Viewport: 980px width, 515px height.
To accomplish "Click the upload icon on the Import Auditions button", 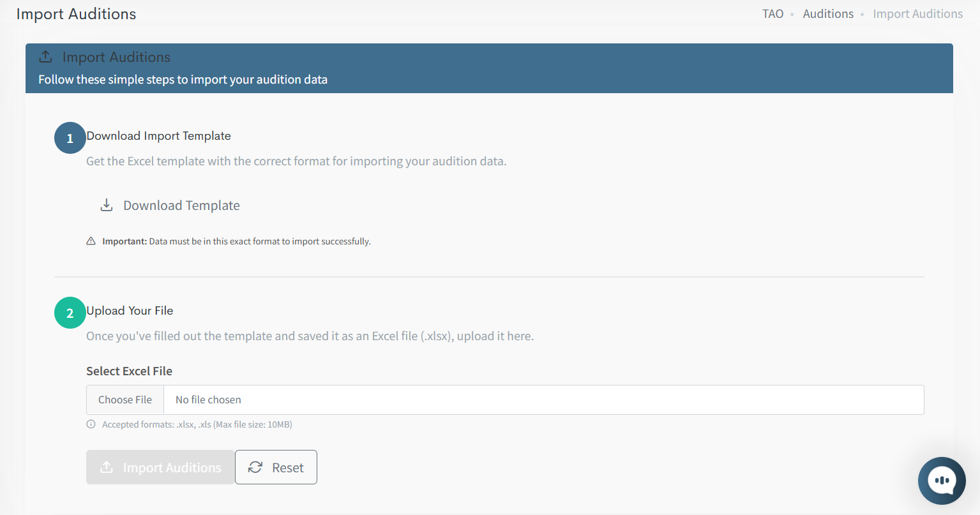I will pos(107,468).
